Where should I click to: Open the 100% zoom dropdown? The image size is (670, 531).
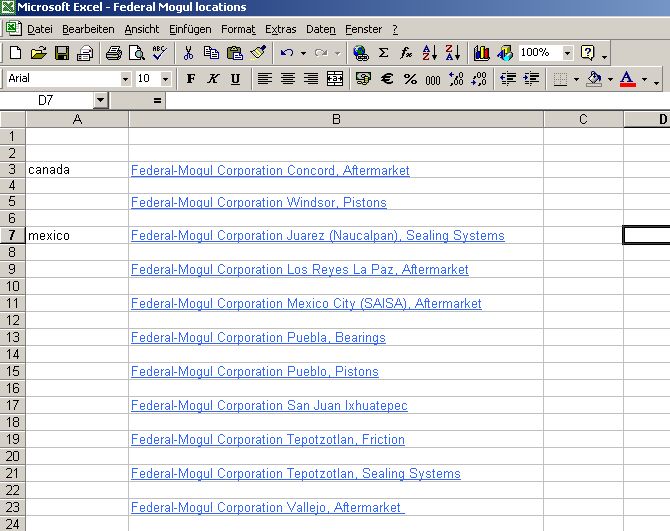click(567, 53)
